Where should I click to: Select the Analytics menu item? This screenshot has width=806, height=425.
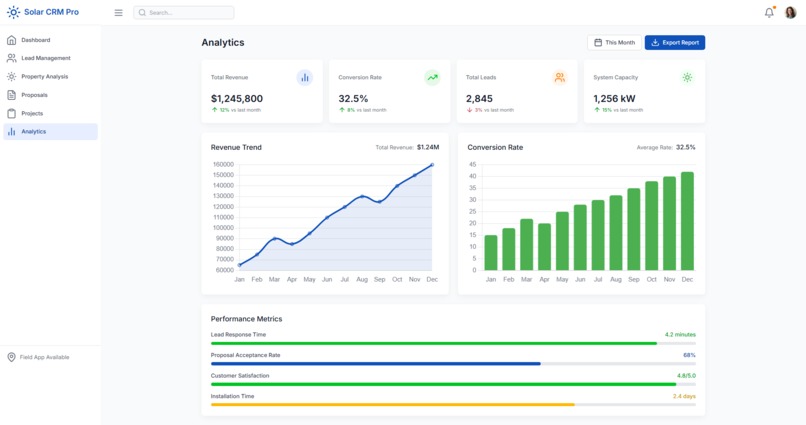(x=50, y=132)
